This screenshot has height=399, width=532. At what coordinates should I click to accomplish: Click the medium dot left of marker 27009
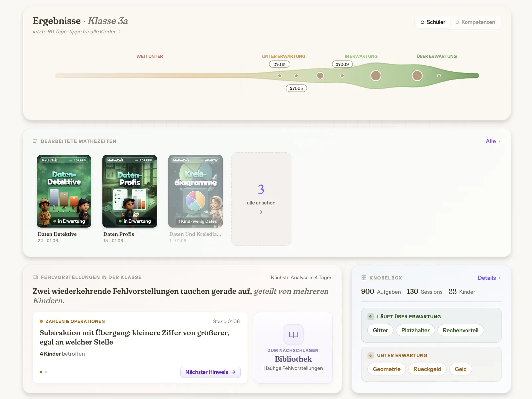pyautogui.click(x=320, y=76)
